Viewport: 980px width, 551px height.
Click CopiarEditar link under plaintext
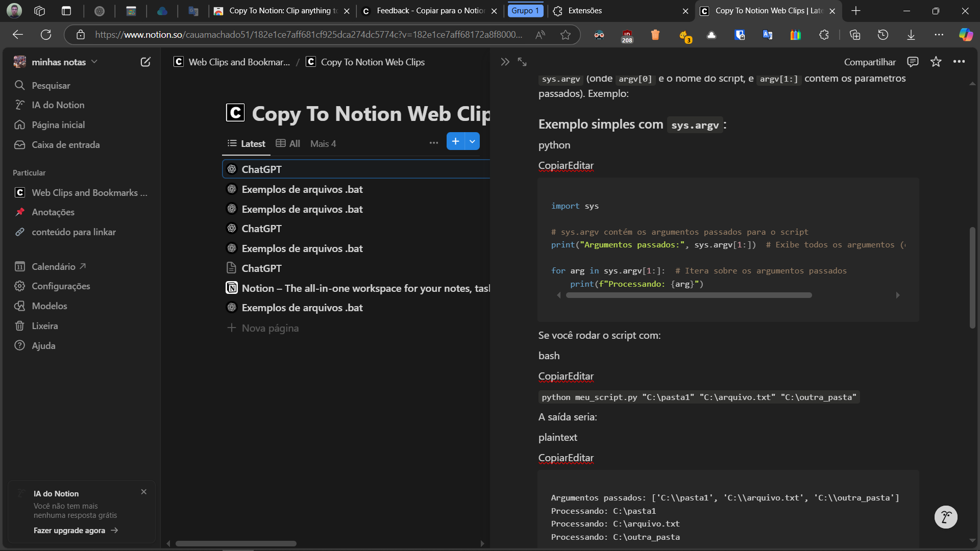pyautogui.click(x=566, y=458)
